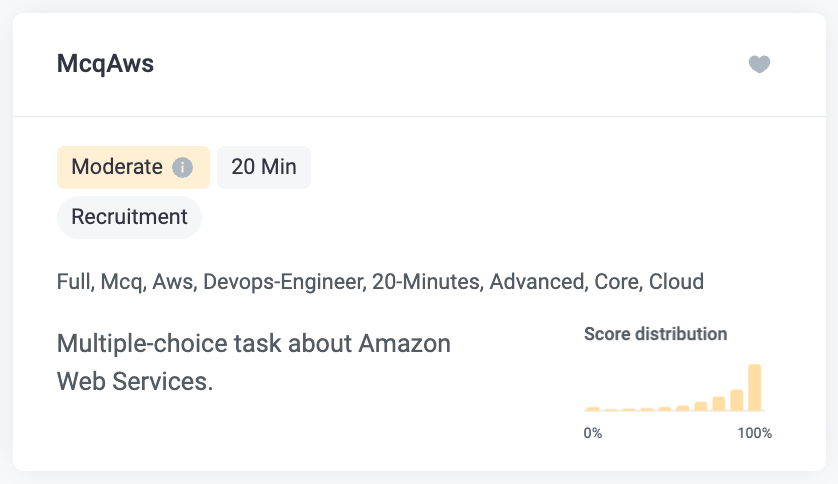Click the tallest bar in score chart
The width and height of the screenshot is (838, 484).
(755, 388)
